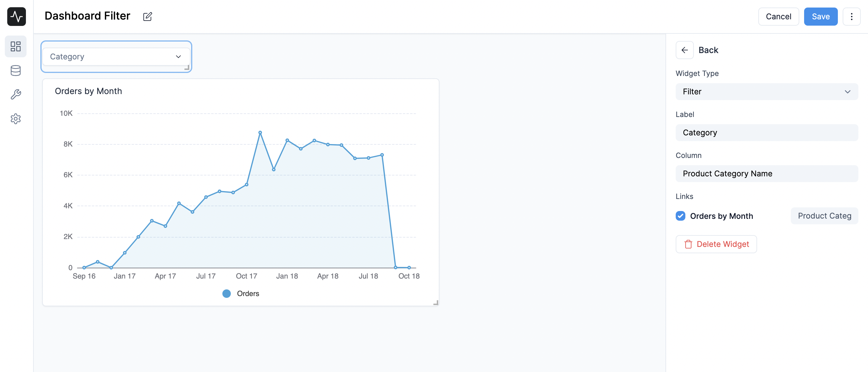Click the Save button
The width and height of the screenshot is (868, 372).
(821, 16)
